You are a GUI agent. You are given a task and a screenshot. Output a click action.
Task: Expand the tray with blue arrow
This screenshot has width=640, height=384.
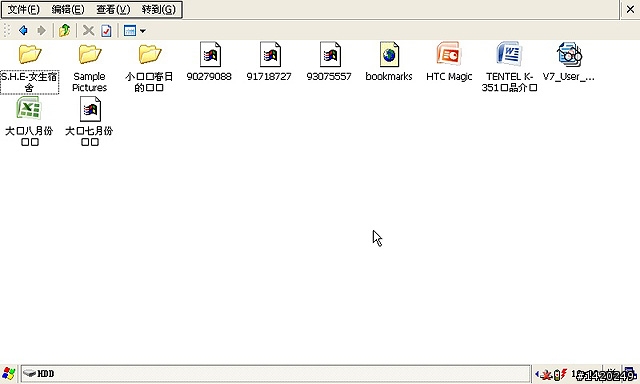pos(537,373)
